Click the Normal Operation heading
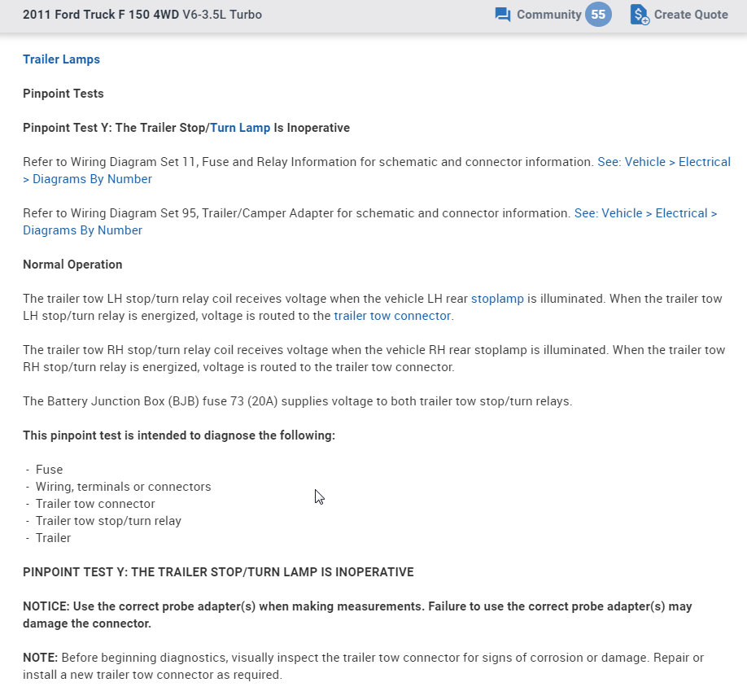Image resolution: width=747 pixels, height=700 pixels. [72, 265]
